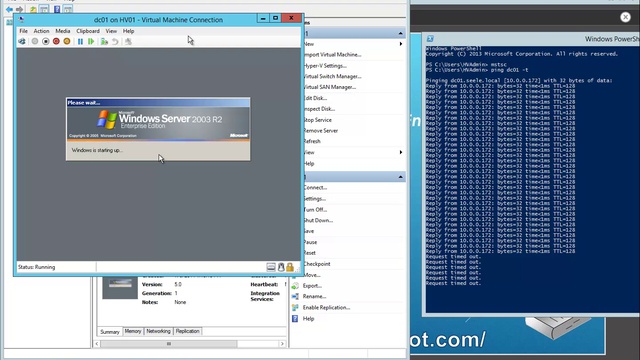Open PowerShell window title icon
640x360 pixels.
coord(430,39)
